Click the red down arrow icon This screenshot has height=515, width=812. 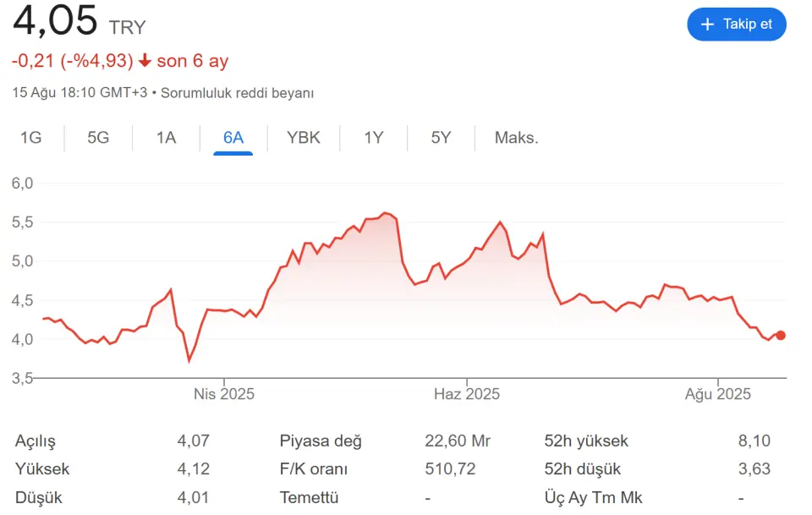pyautogui.click(x=145, y=61)
